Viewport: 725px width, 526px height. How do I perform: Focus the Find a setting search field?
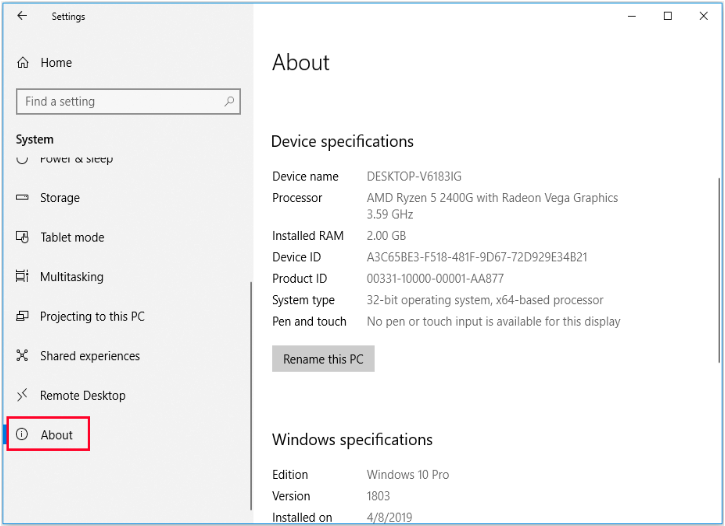point(120,101)
